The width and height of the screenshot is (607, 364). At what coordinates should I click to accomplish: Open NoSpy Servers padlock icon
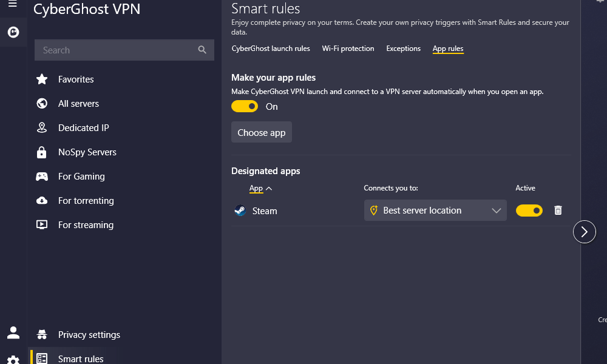pos(41,152)
